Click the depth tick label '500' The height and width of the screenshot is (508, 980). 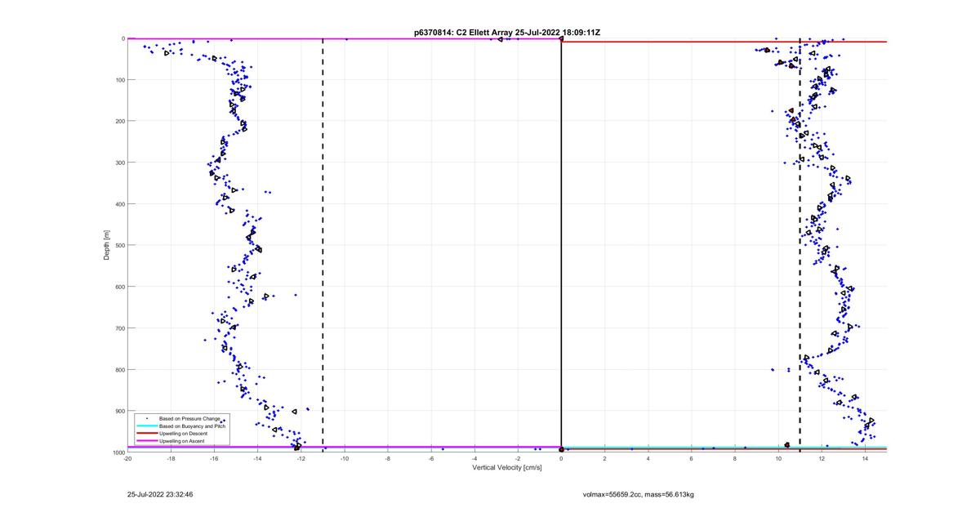119,245
